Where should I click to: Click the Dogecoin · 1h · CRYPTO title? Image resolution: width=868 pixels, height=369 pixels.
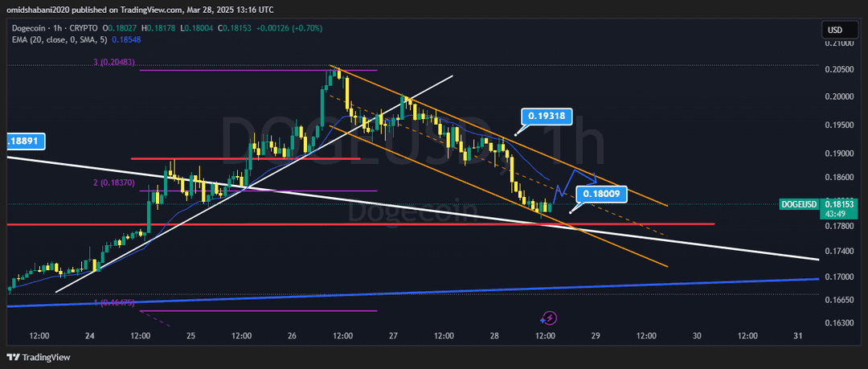point(54,28)
